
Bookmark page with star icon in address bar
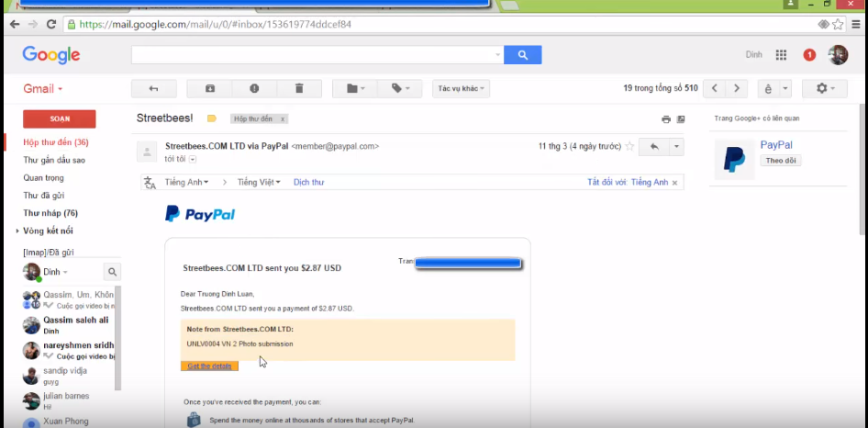click(838, 25)
